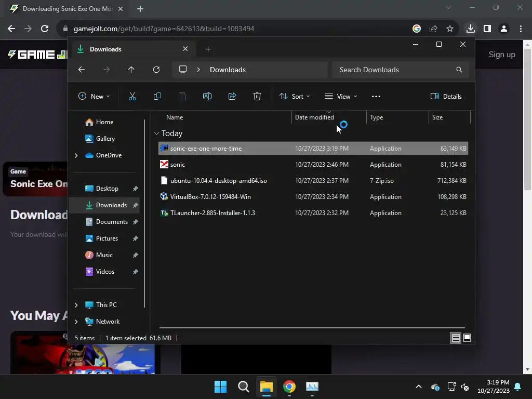Open Gallery in the navigation pane
Screen dimensions: 532x399
pos(105,138)
